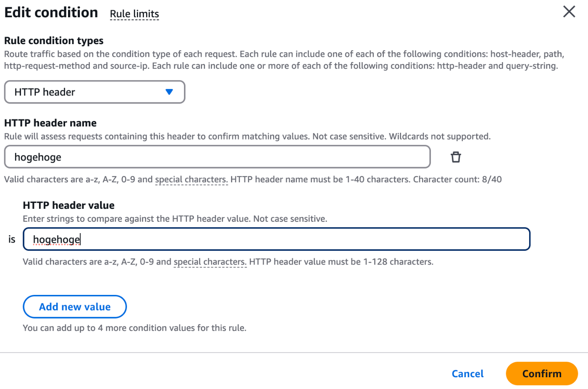This screenshot has height=389, width=588.
Task: Delete the HTTP header name with trash icon
Action: click(456, 157)
